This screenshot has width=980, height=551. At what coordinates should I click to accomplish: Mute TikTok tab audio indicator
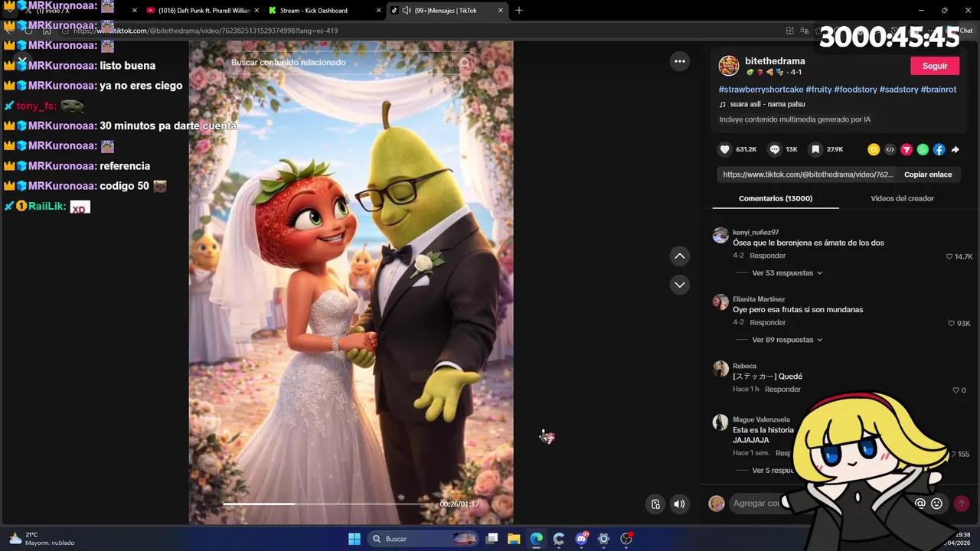point(407,11)
